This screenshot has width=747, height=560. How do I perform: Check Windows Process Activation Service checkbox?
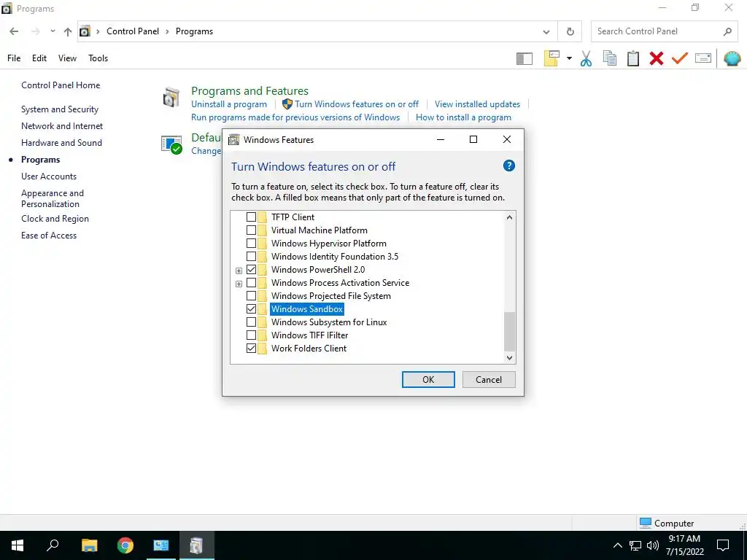pos(251,283)
